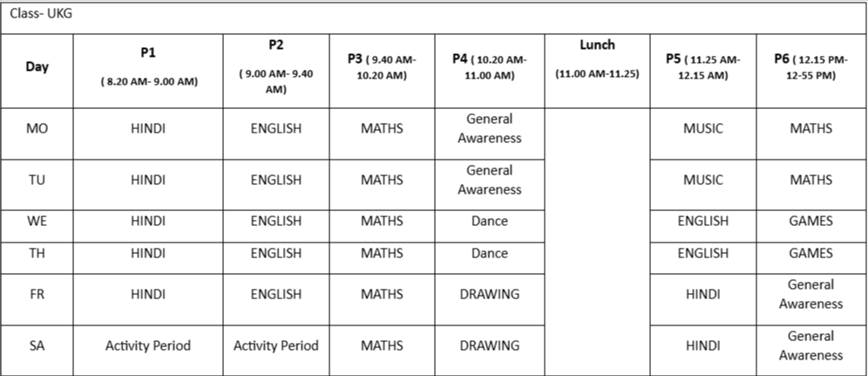The width and height of the screenshot is (868, 376).
Task: Click Wednesday's Dance cell in P4
Action: coord(489,222)
